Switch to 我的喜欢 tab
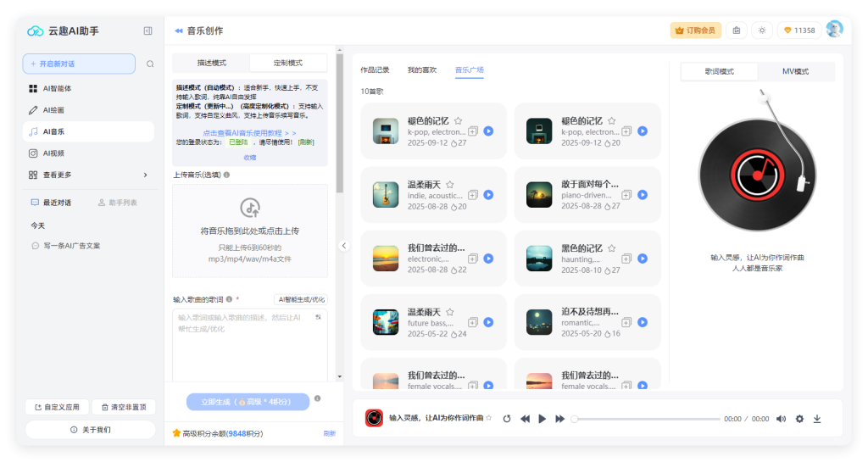 (x=422, y=70)
